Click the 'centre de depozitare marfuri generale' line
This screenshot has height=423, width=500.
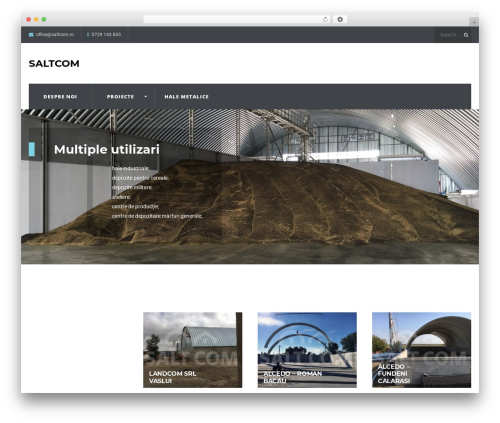click(x=157, y=216)
